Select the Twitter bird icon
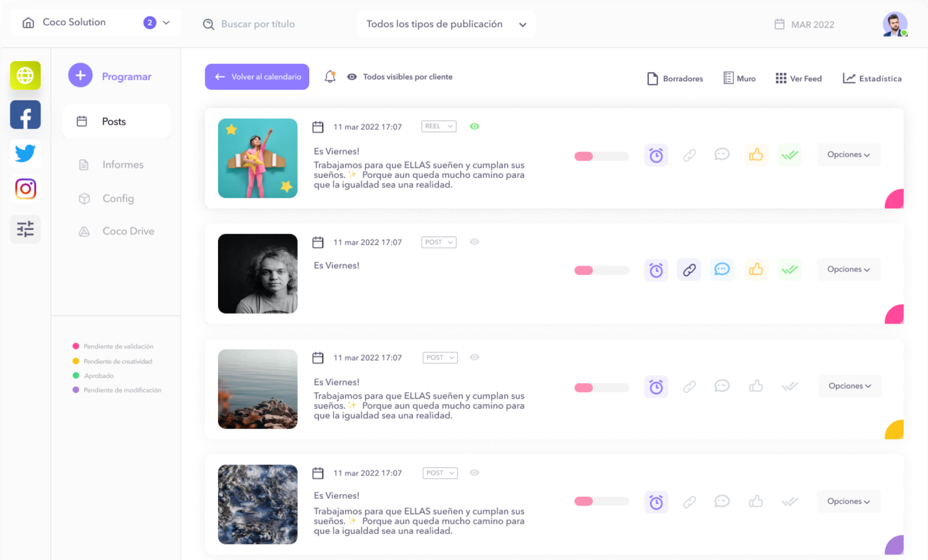Image resolution: width=928 pixels, height=560 pixels. pos(26,153)
